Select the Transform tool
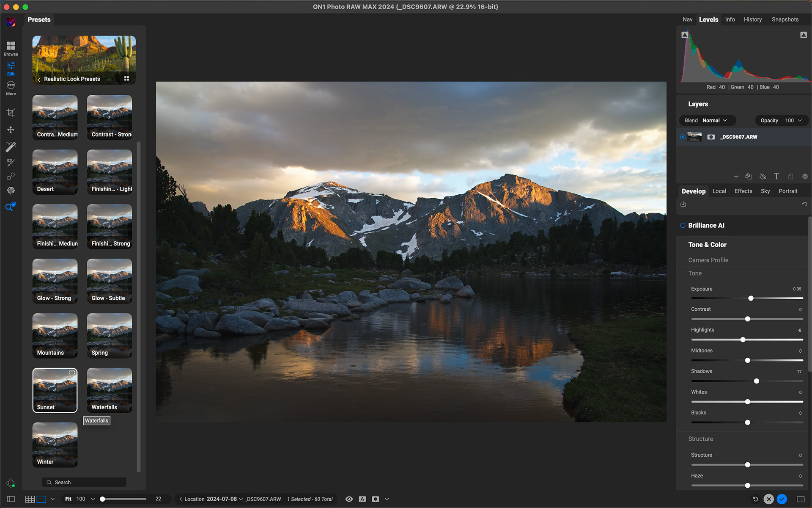Image resolution: width=812 pixels, height=508 pixels. pos(11,130)
